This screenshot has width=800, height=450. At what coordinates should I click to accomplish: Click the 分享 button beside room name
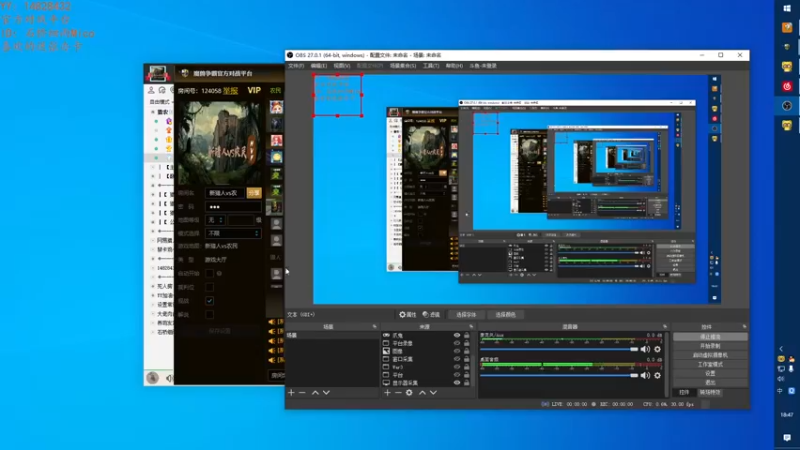point(254,193)
